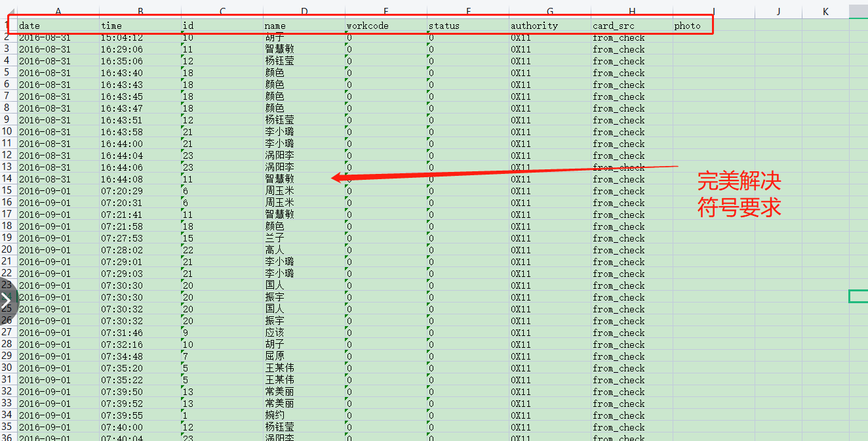Select name cell 应该

click(x=304, y=333)
